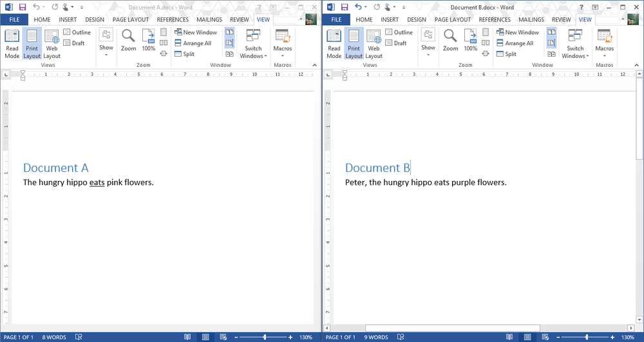Set zoom to 100% in Document A window
The height and width of the screenshot is (342, 644).
pos(149,41)
